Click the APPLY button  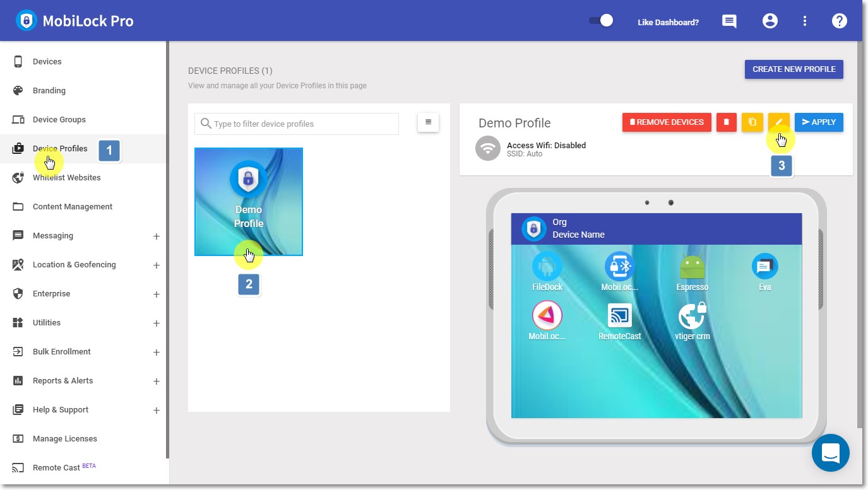[819, 122]
